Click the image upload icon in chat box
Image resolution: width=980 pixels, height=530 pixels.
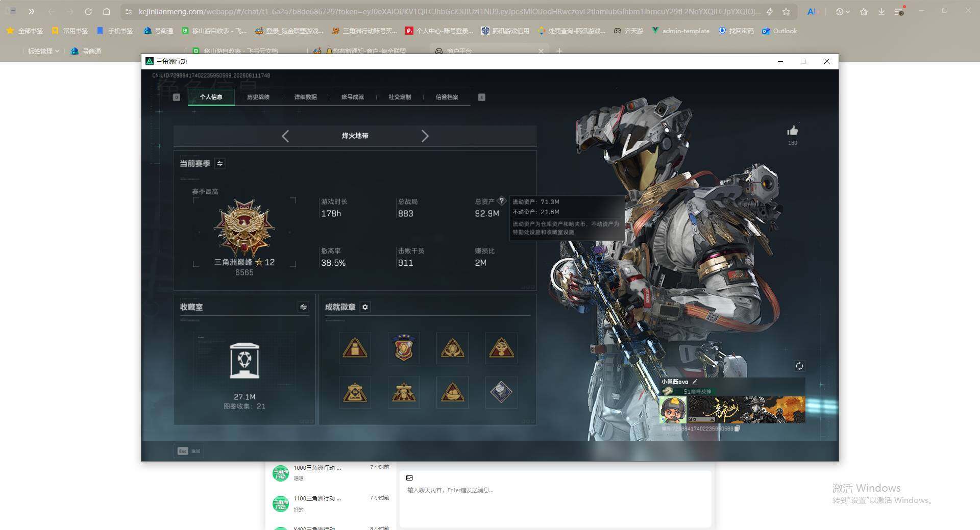(409, 478)
